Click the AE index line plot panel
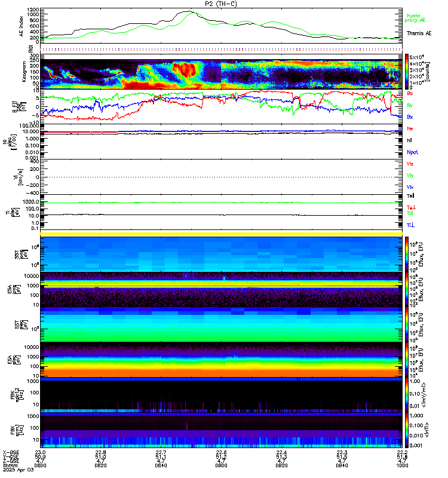This screenshot has width=448, height=478. coord(221,26)
